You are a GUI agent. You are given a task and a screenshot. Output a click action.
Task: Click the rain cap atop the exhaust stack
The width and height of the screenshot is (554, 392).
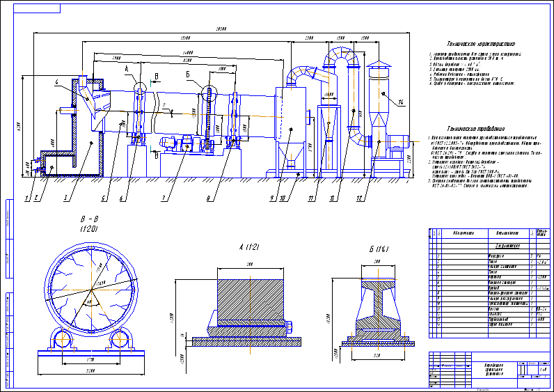pyautogui.click(x=379, y=63)
